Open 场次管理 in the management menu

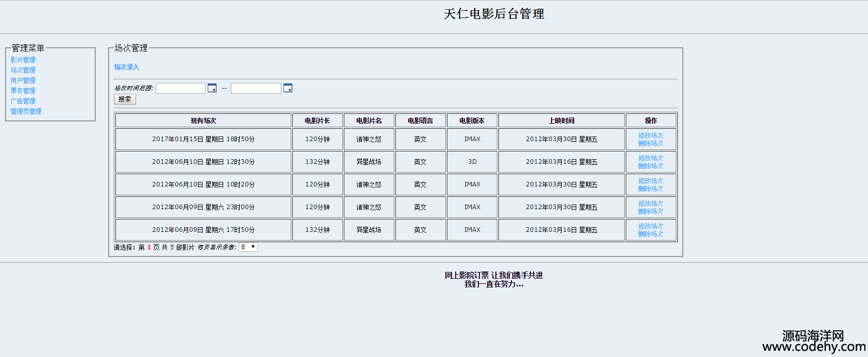click(23, 70)
